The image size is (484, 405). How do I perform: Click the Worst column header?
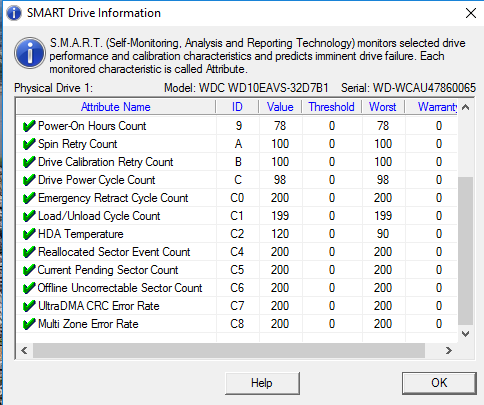tap(383, 107)
